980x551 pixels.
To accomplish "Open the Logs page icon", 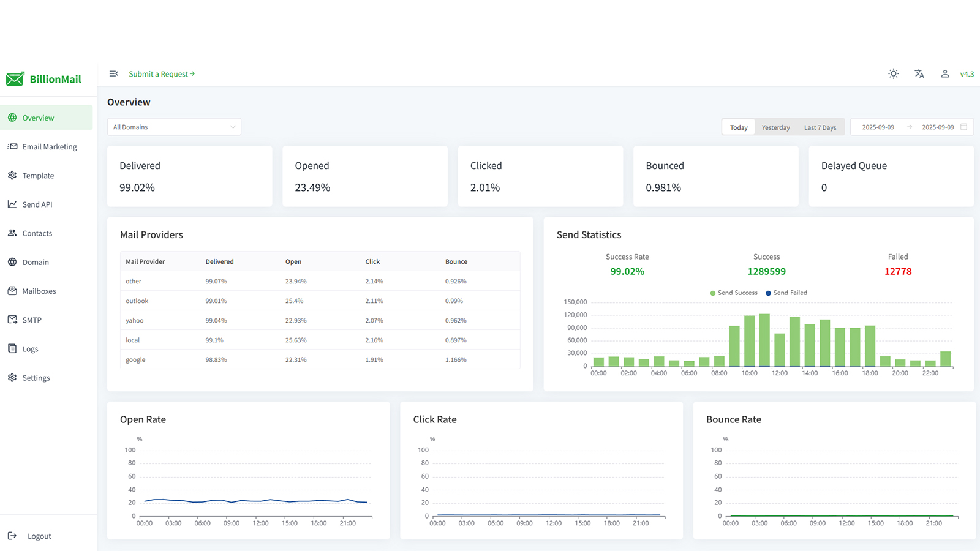I will point(12,349).
